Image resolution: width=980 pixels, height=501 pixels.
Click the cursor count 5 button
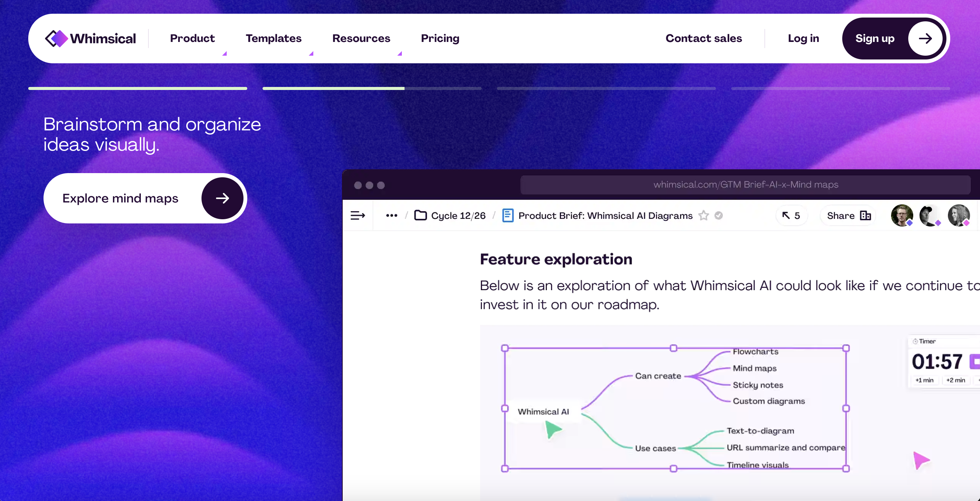coord(791,216)
